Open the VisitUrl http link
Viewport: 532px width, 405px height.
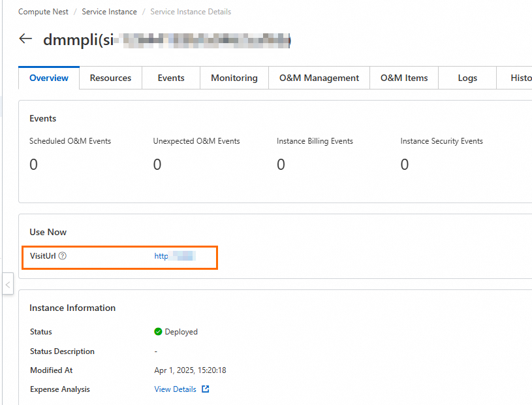coord(175,255)
